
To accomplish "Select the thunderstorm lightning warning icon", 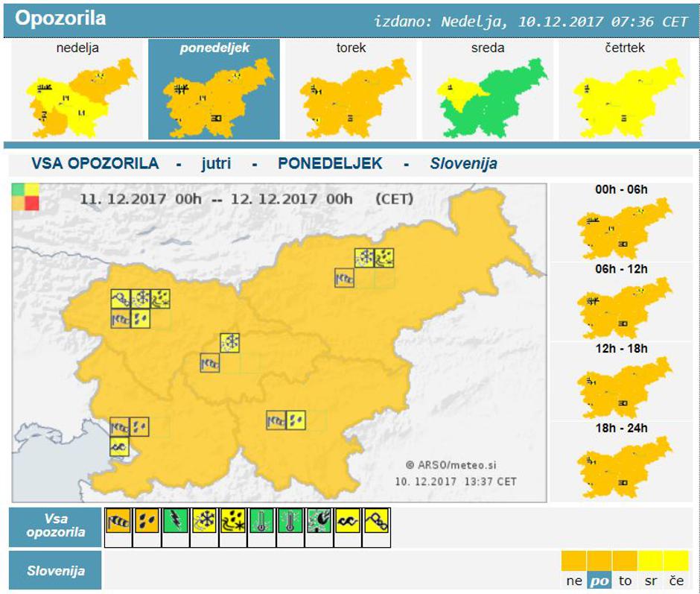I will point(173,521).
